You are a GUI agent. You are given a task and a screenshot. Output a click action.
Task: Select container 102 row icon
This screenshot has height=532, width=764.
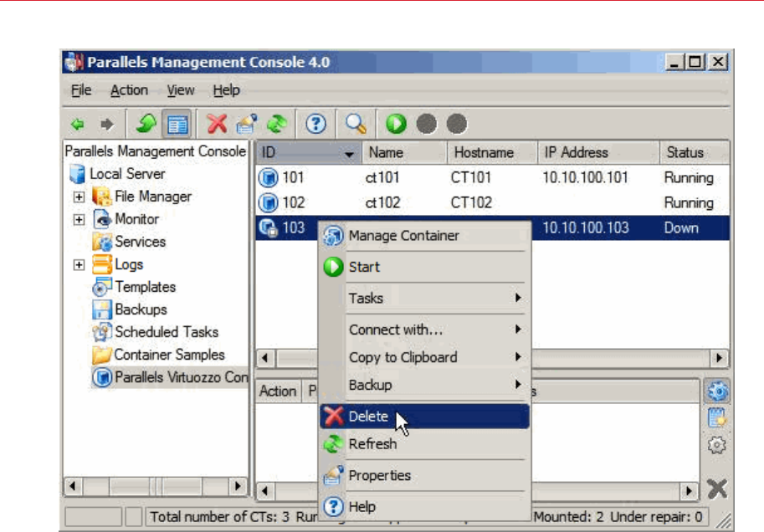click(x=268, y=202)
